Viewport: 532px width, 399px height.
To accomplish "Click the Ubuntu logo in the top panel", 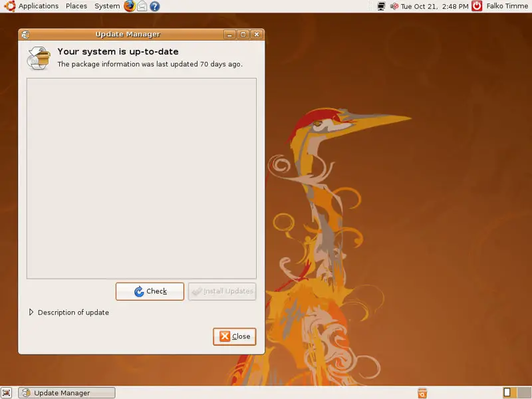I will [x=9, y=6].
